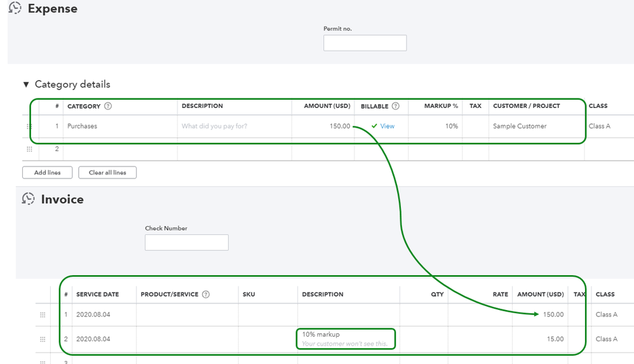The image size is (634, 364).
Task: Click the Clear all lines button
Action: [107, 172]
